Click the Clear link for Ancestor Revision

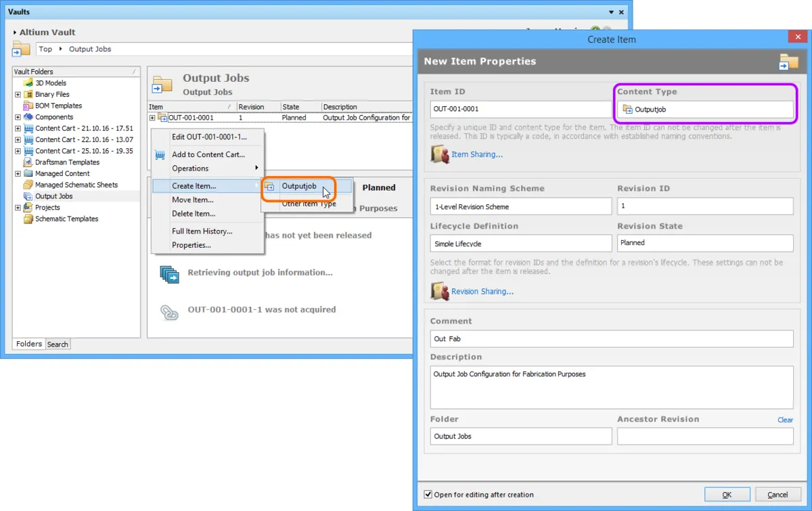(x=785, y=420)
